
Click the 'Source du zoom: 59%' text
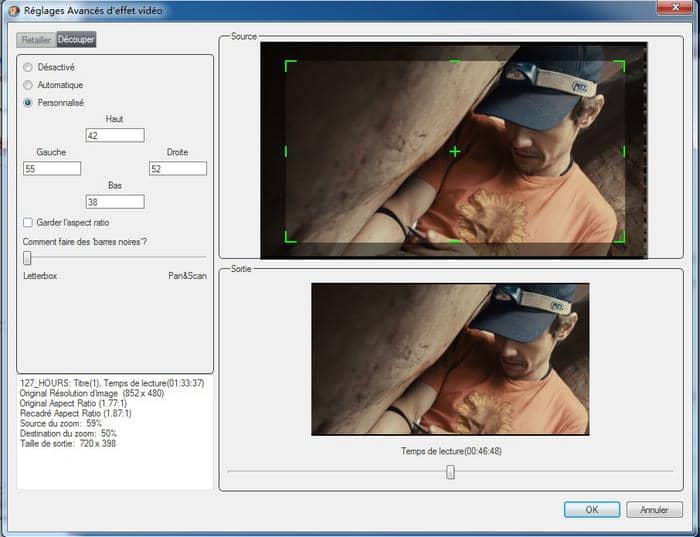coord(61,423)
